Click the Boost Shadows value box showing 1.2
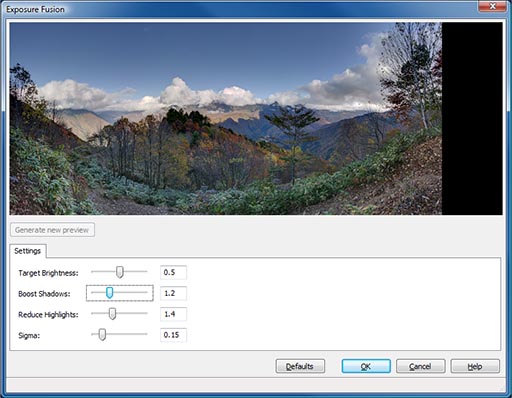The width and height of the screenshot is (512, 398). (173, 293)
